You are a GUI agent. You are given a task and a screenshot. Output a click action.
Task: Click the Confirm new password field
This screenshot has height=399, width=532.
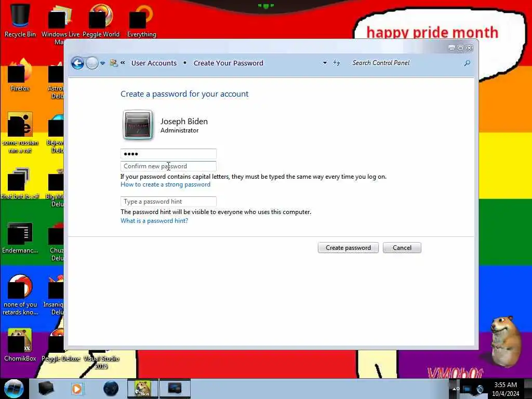pos(168,166)
